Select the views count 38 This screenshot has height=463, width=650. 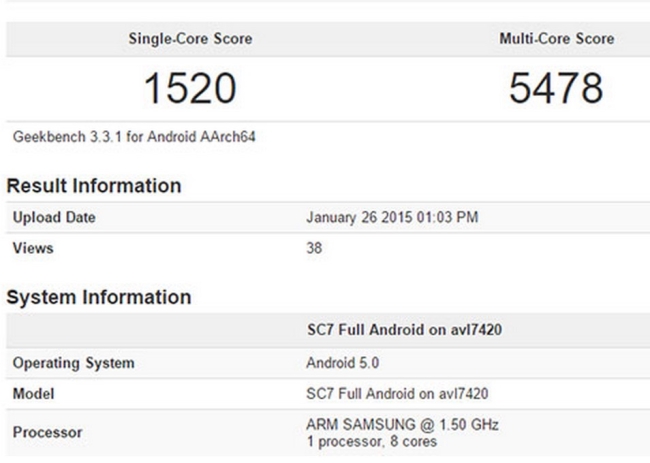pyautogui.click(x=313, y=248)
